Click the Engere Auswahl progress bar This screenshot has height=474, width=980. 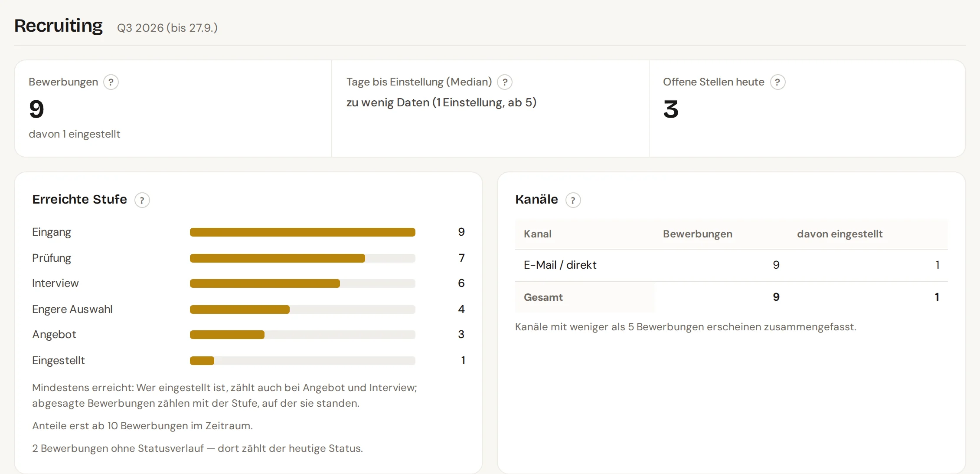click(303, 309)
